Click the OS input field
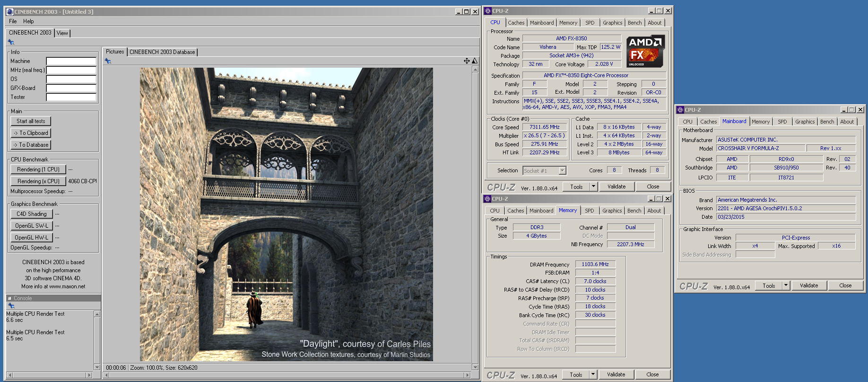This screenshot has width=868, height=382. pyautogui.click(x=71, y=79)
